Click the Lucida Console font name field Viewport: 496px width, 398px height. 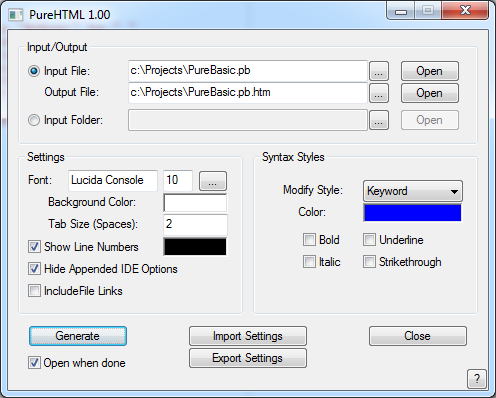point(113,181)
